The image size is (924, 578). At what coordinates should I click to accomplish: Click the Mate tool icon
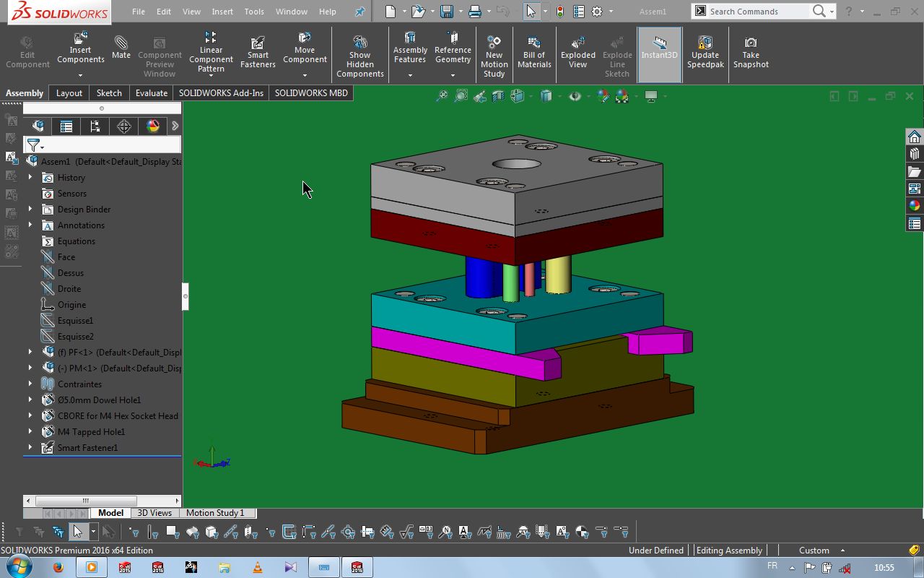click(x=121, y=48)
